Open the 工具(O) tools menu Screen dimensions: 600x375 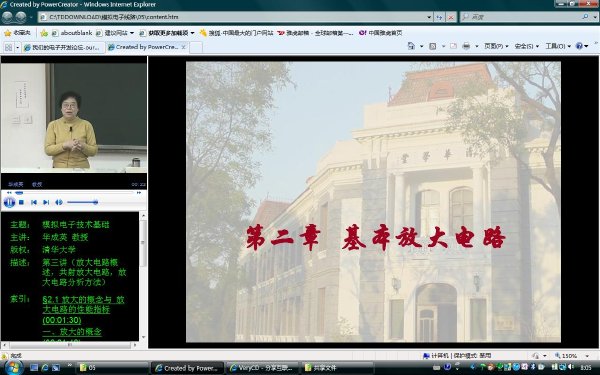(558, 46)
